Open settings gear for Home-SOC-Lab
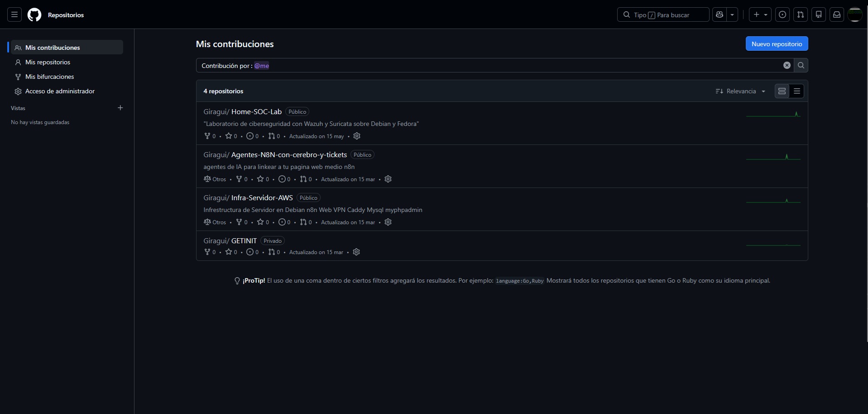The width and height of the screenshot is (868, 414). tap(357, 136)
